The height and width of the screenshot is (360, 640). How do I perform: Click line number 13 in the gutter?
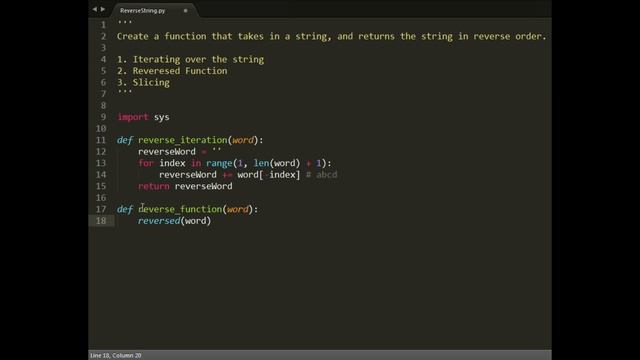click(101, 163)
